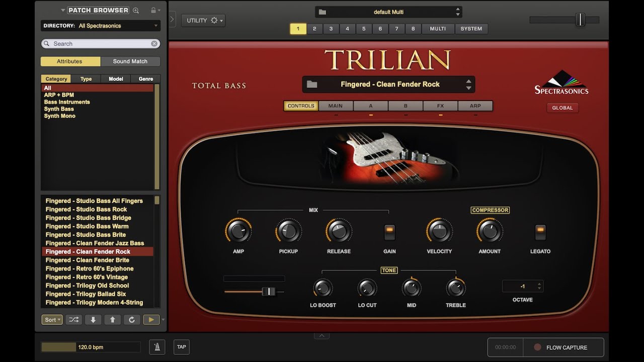Click the patch Search field
This screenshot has height=362, width=644.
pyautogui.click(x=101, y=44)
